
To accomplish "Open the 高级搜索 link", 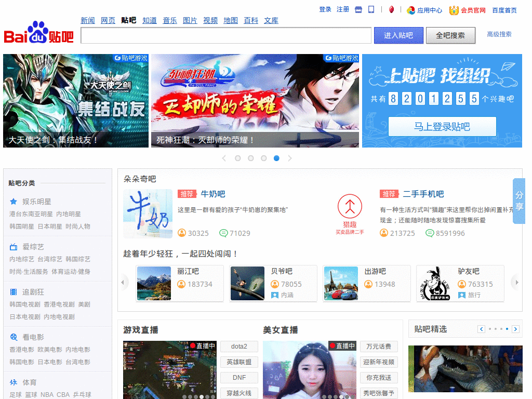I will click(499, 34).
